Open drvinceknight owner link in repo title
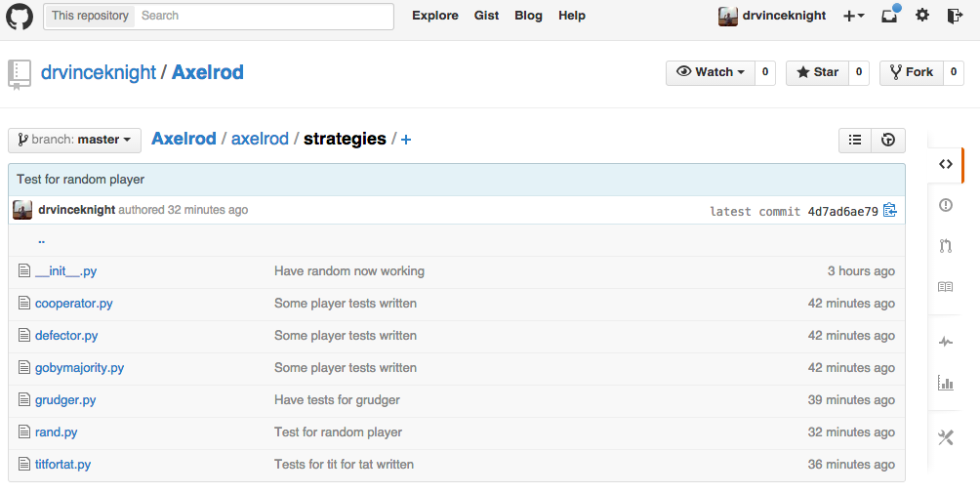Screen dimensions: 980x493 [99, 72]
